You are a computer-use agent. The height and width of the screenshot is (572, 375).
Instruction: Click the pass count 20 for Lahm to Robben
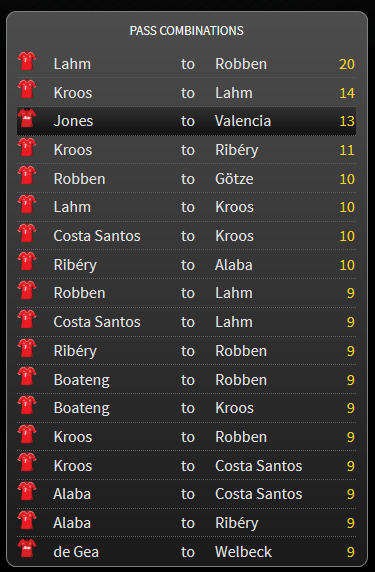pyautogui.click(x=347, y=64)
